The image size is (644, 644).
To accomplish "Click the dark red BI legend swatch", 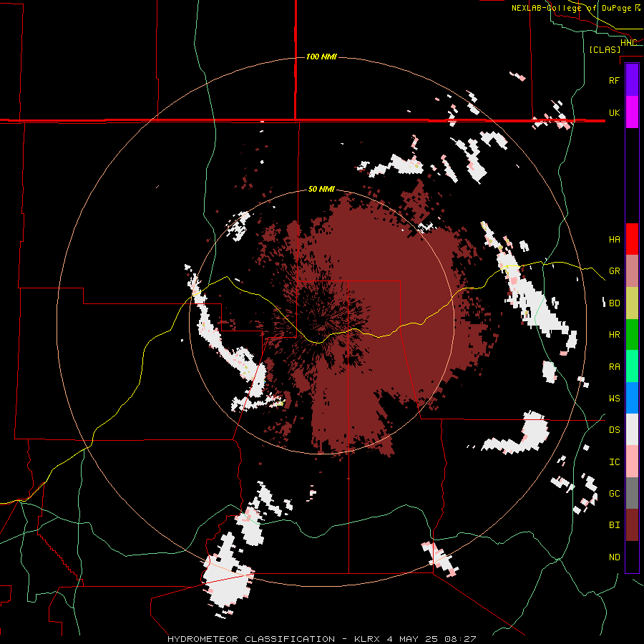I will click(632, 525).
